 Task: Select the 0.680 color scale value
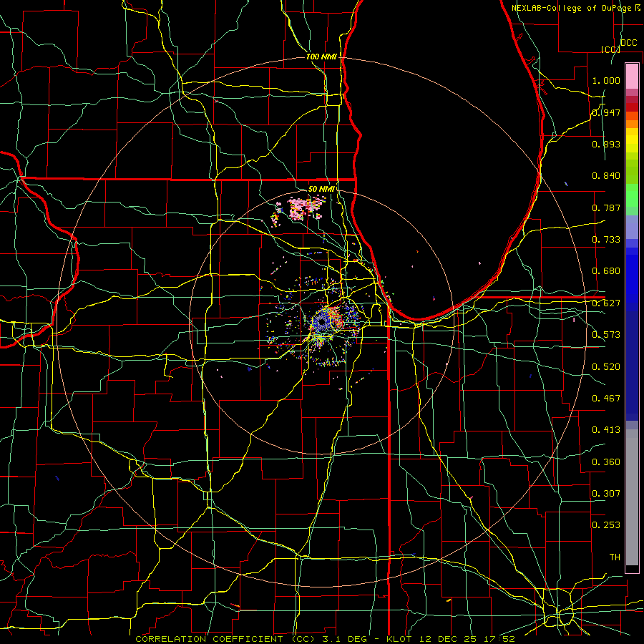(606, 271)
